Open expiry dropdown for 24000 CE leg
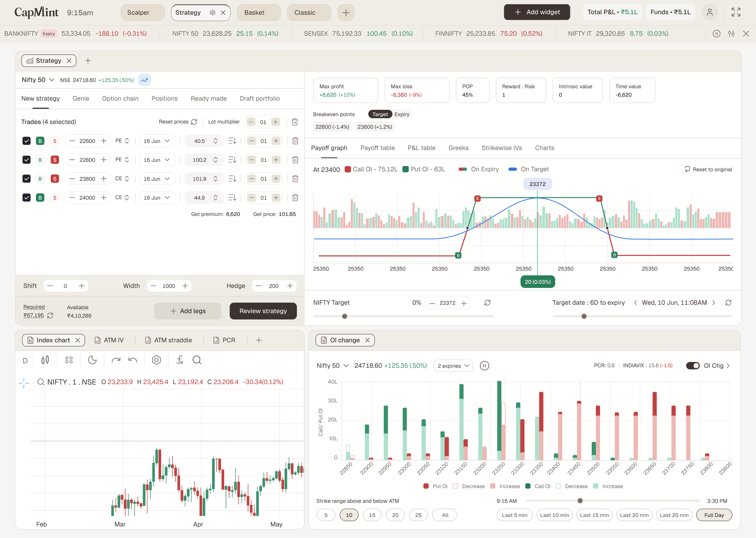Screen dimensions: 756x538 157,197
